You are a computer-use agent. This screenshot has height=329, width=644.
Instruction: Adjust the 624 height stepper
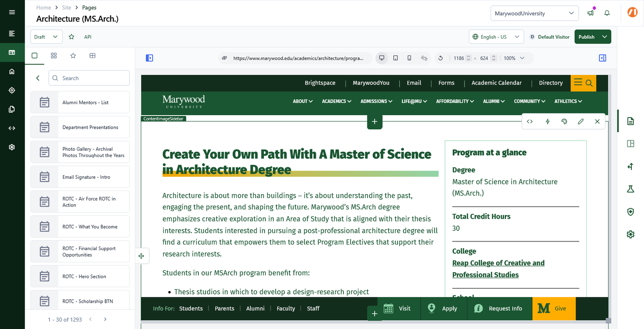494,58
